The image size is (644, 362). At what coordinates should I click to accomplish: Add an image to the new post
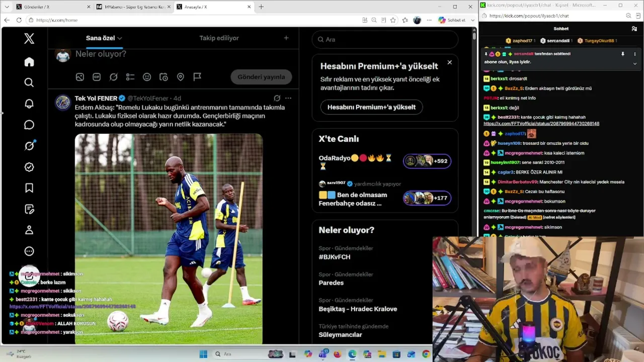pyautogui.click(x=80, y=77)
